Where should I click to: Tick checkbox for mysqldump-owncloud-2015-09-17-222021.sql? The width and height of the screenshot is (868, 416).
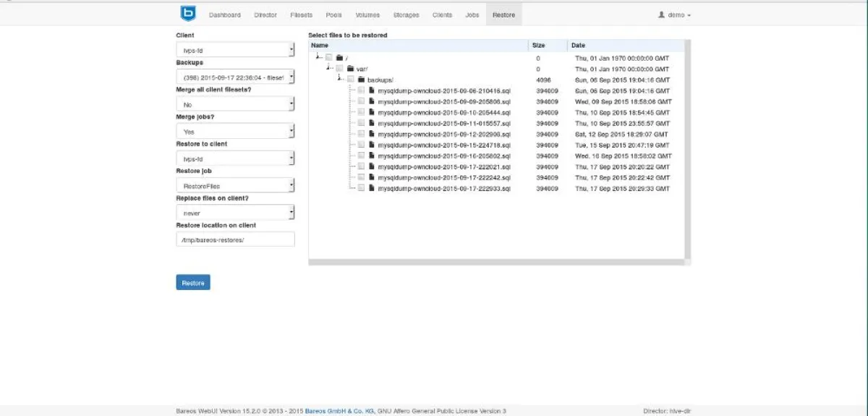(361, 166)
